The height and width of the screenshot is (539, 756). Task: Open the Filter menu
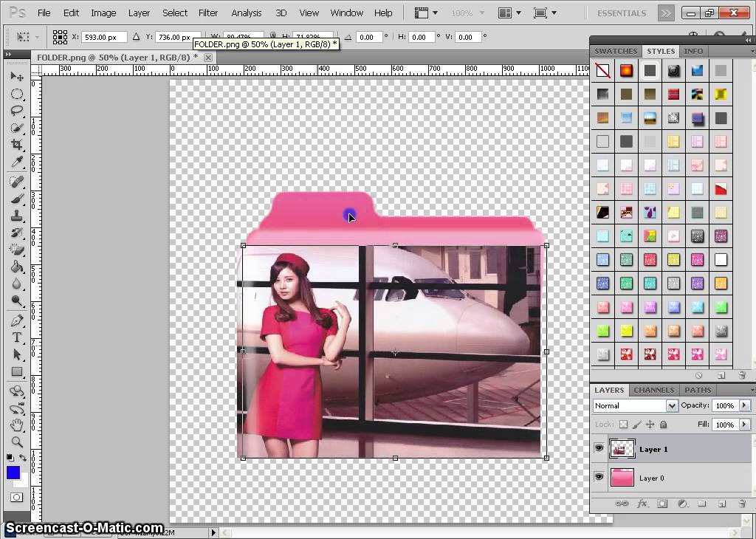click(207, 13)
